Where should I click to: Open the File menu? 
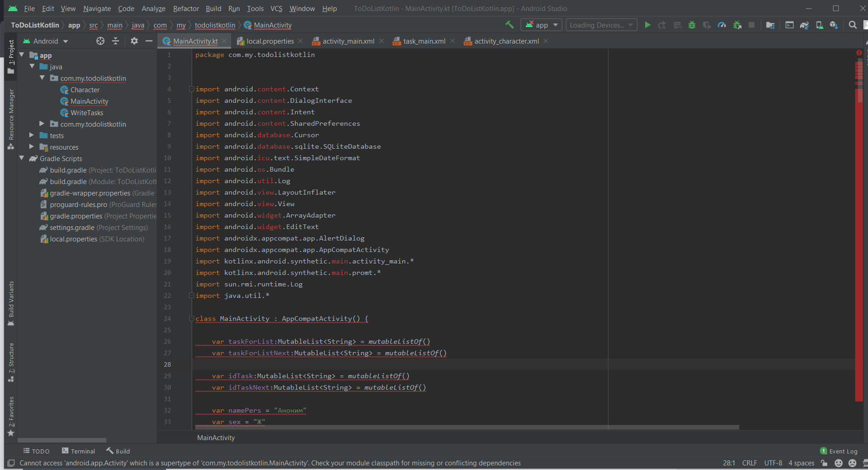click(x=29, y=8)
